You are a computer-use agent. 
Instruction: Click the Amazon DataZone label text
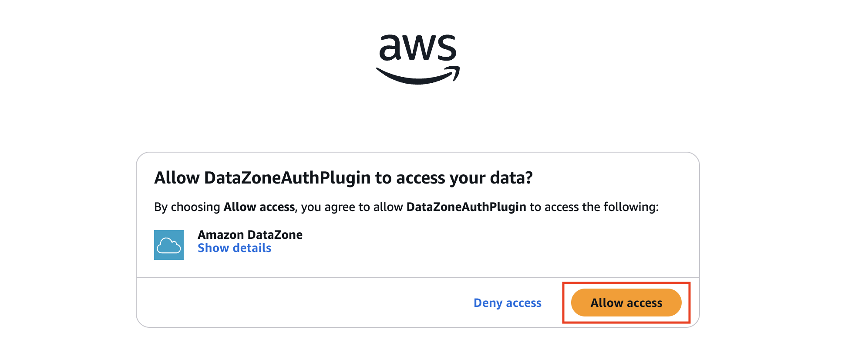(x=249, y=235)
